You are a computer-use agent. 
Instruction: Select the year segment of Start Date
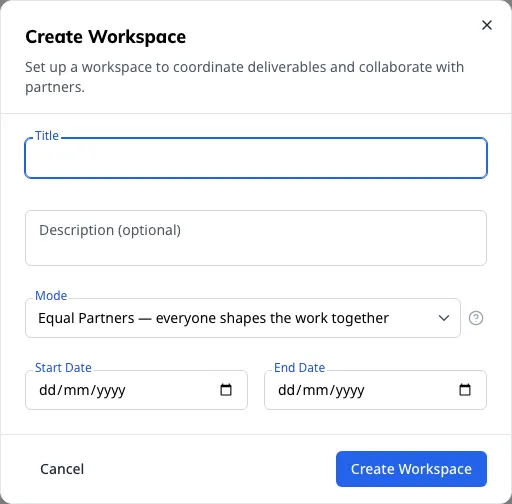tap(111, 390)
